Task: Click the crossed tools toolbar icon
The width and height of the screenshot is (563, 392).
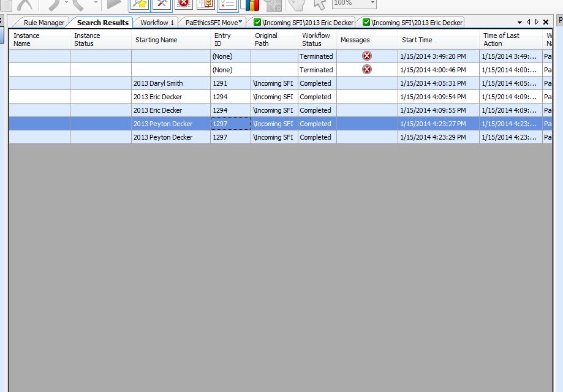Action: [x=162, y=5]
